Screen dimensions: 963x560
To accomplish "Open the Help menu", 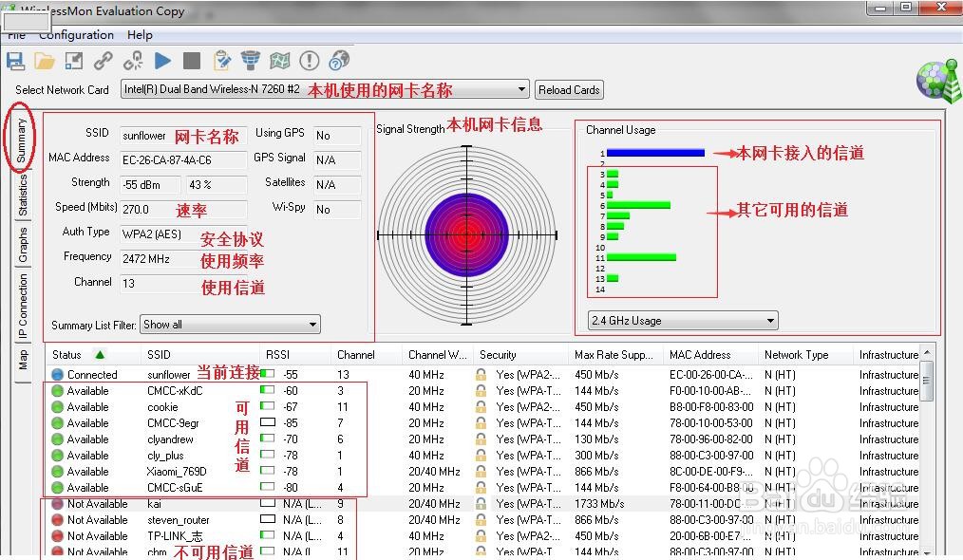I will (x=140, y=35).
